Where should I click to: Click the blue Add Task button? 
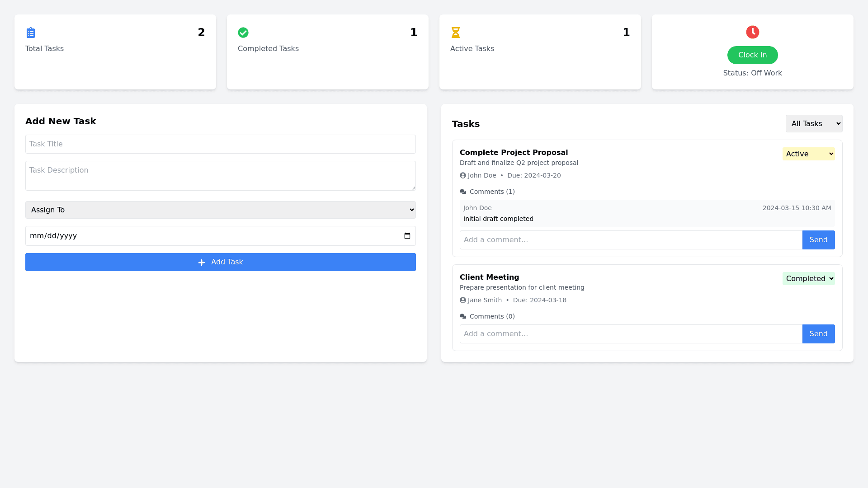[221, 262]
